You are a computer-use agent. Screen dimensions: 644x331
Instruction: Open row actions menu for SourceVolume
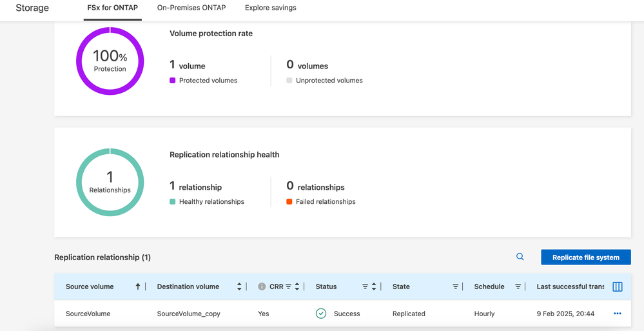[x=617, y=314]
